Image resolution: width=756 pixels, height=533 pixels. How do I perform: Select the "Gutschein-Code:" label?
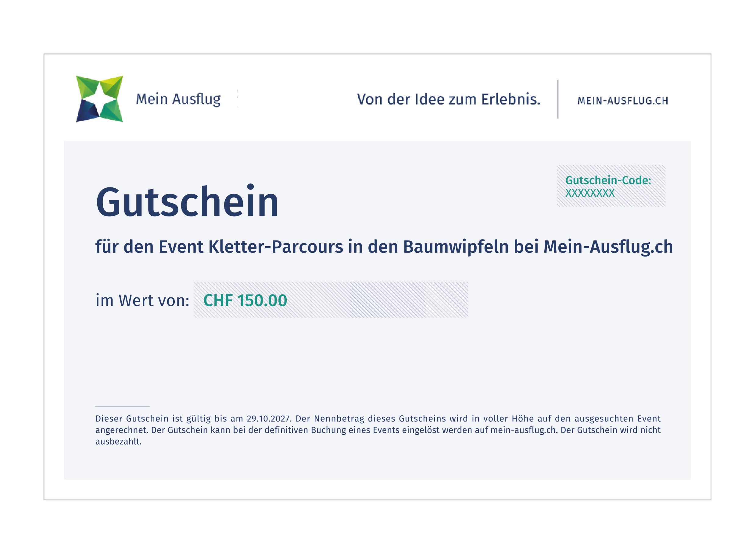point(608,180)
